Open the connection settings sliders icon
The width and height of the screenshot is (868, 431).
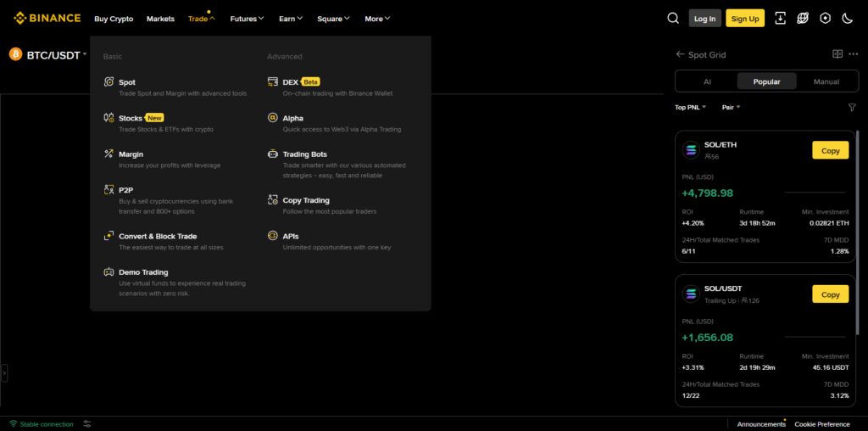pos(87,424)
